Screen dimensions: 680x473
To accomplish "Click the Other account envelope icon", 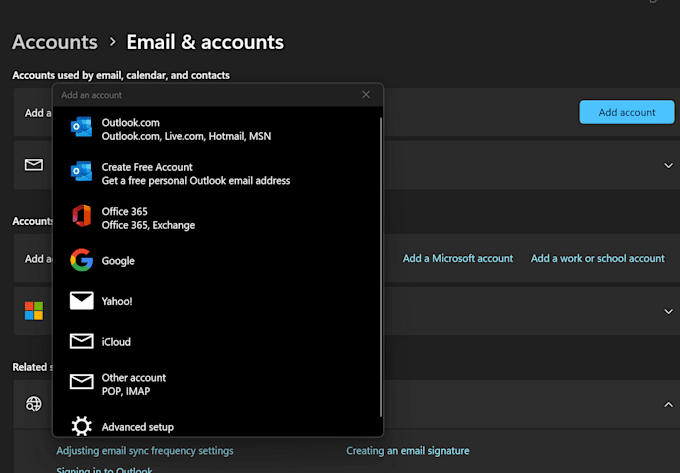I will 82,382.
